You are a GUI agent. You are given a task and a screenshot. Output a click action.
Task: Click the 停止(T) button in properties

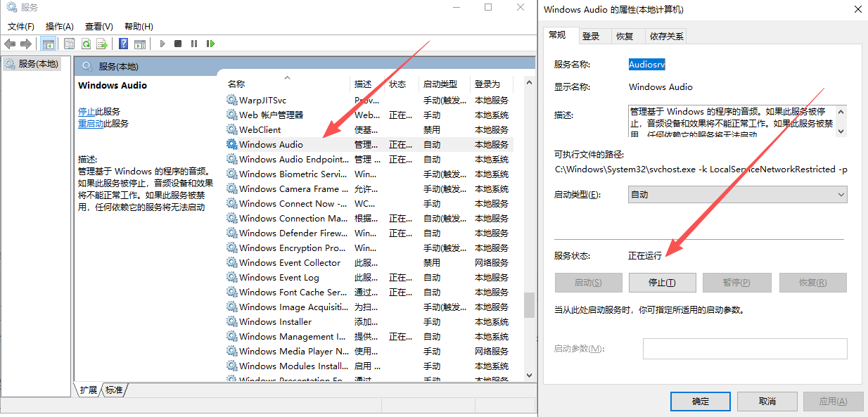tap(662, 283)
